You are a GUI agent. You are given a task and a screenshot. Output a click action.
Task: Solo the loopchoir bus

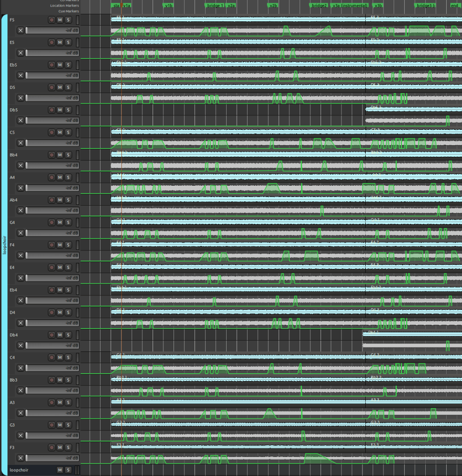68,470
